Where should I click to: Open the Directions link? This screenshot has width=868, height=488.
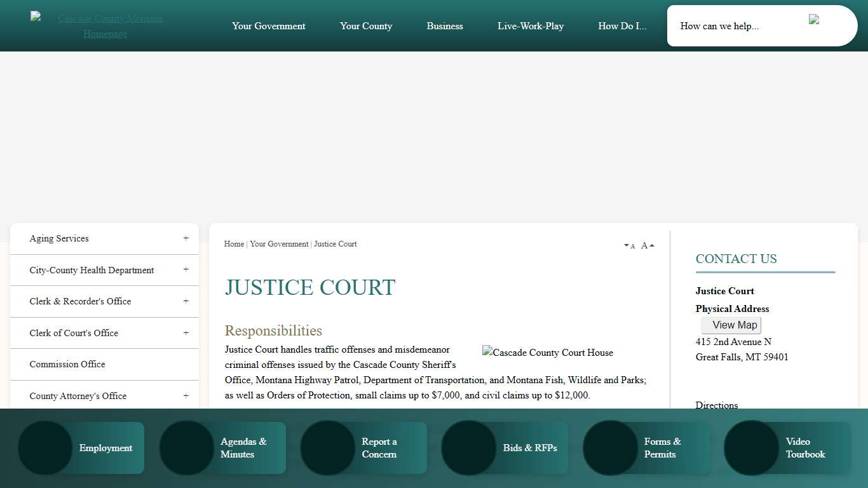click(x=716, y=405)
